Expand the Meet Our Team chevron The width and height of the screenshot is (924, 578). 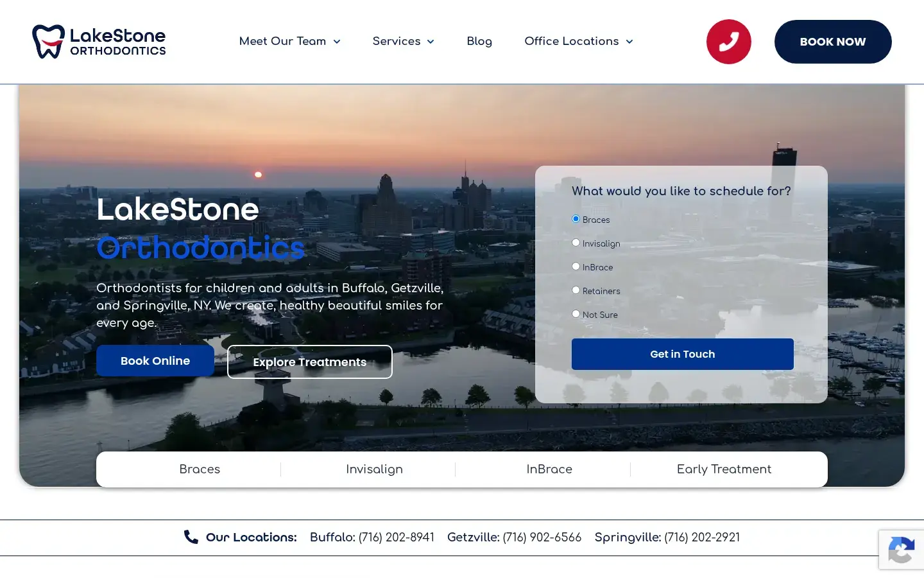tap(337, 42)
